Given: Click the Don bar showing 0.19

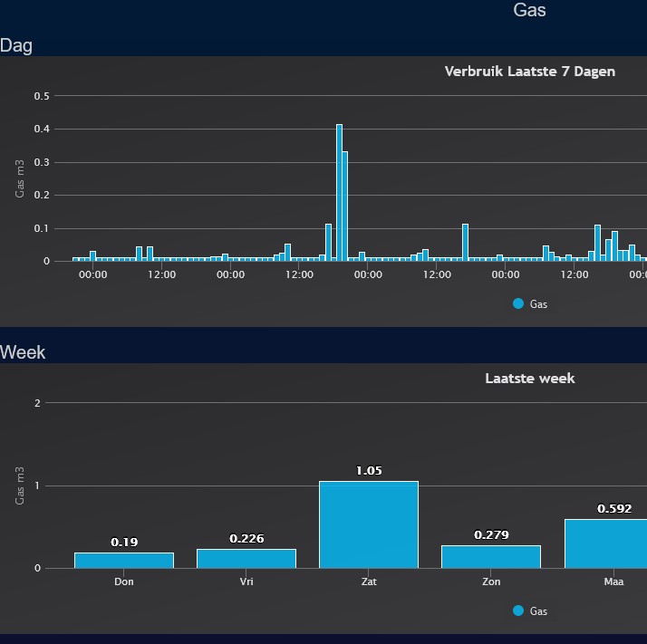Looking at the screenshot, I should point(124,561).
